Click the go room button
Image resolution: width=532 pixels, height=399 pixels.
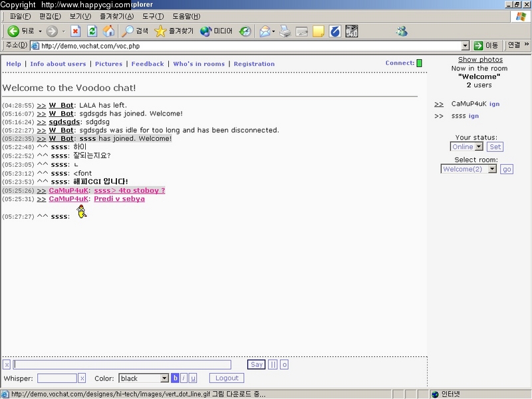[507, 169]
